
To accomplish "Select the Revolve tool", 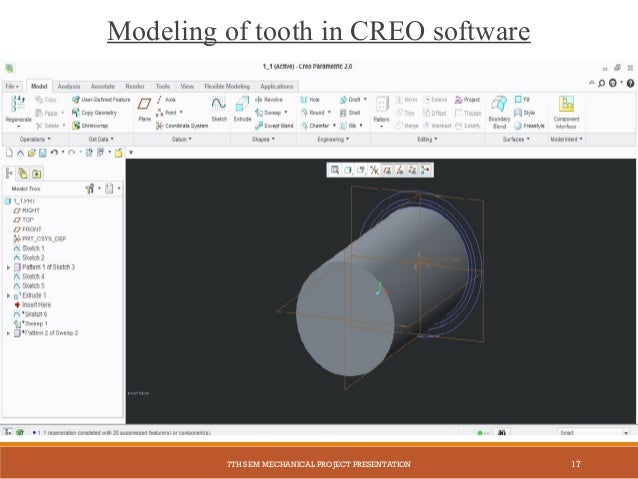I will pyautogui.click(x=269, y=100).
